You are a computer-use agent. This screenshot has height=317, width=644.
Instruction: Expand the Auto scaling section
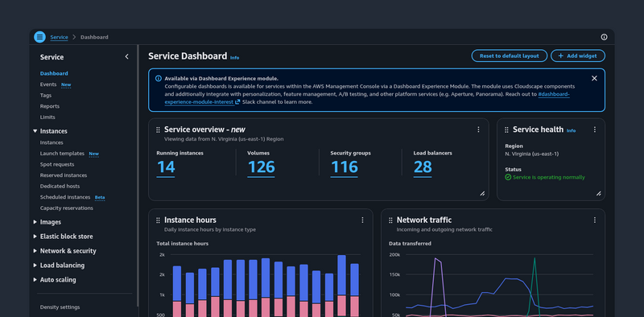point(35,280)
